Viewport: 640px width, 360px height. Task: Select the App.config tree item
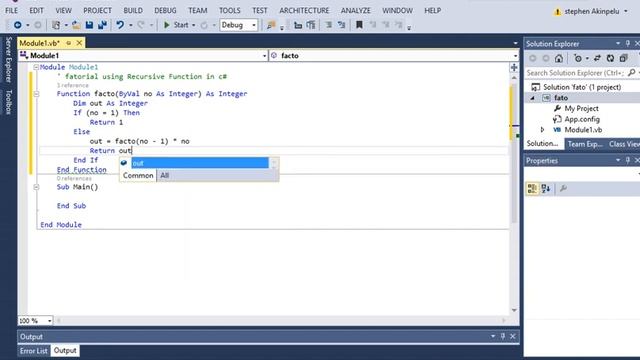[x=582, y=119]
